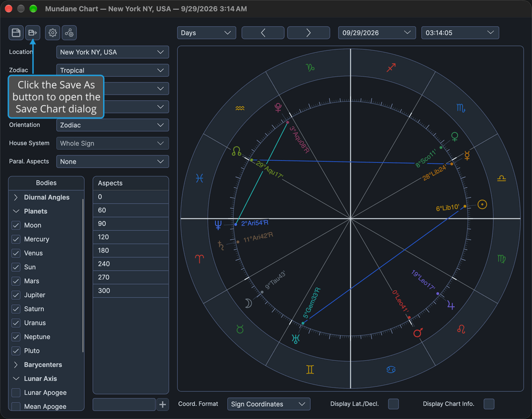Open the Orientation Zodiac dropdown
Image resolution: width=532 pixels, height=419 pixels.
click(x=113, y=125)
